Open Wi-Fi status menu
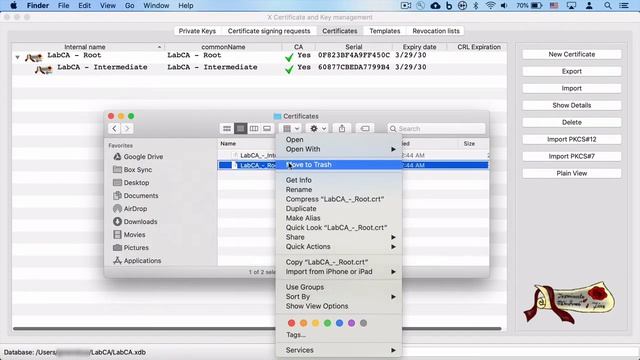This screenshot has width=640, height=360. pos(490,5)
